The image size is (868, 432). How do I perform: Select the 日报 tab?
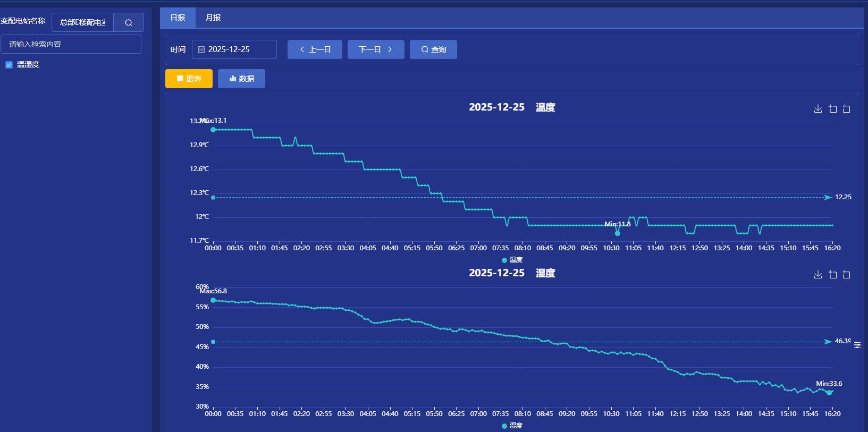click(178, 18)
